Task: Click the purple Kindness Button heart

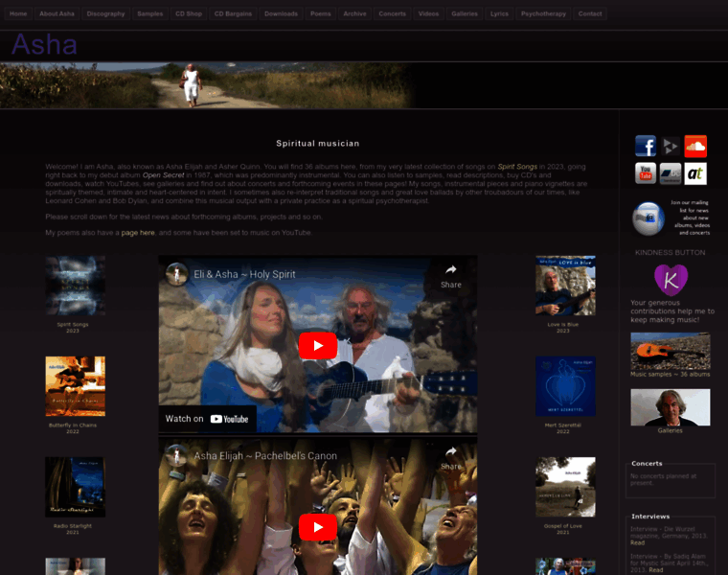Action: 671,280
